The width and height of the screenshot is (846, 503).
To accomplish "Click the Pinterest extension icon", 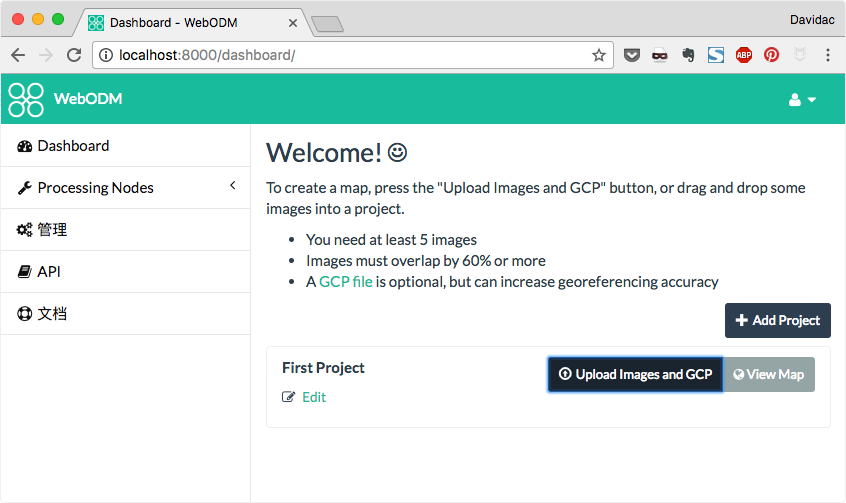I will click(x=772, y=55).
